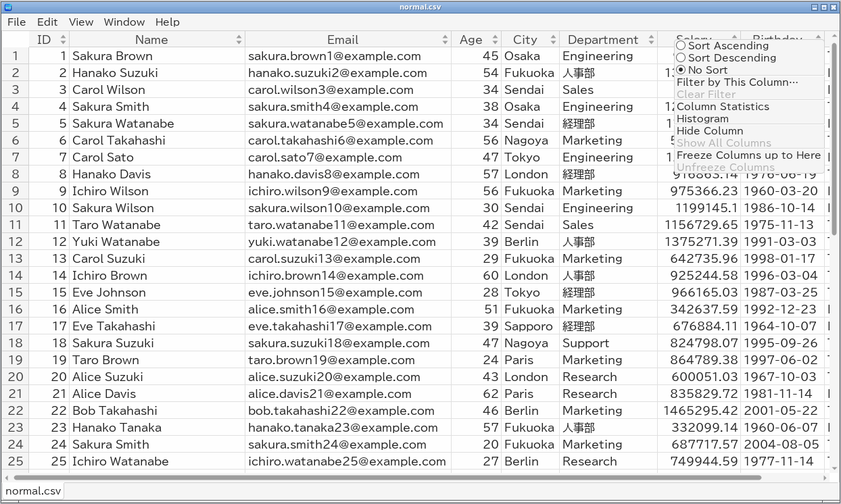The image size is (841, 504).
Task: Click the Department column sort arrows
Action: pos(651,40)
